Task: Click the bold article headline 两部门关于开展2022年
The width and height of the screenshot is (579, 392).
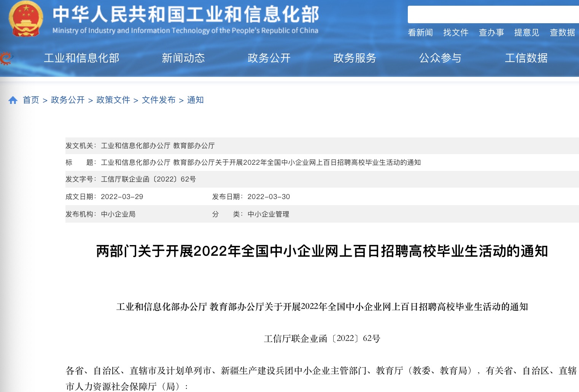Action: [x=322, y=251]
